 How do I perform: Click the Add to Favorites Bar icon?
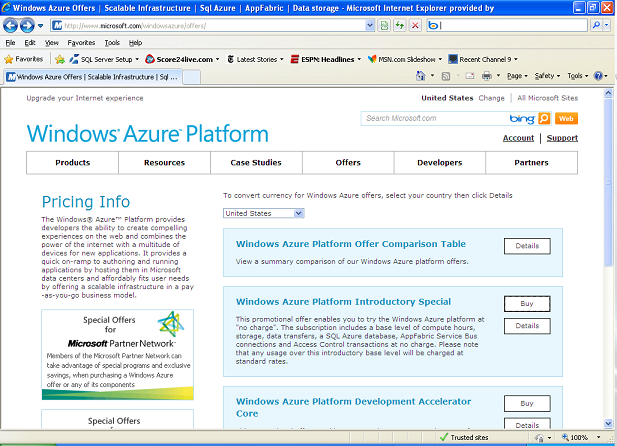pyautogui.click(x=60, y=59)
